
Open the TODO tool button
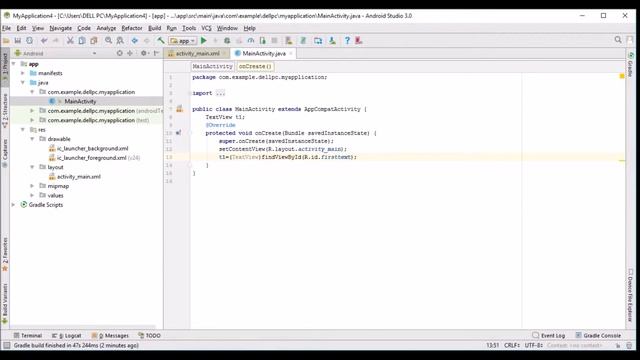[x=149, y=336]
